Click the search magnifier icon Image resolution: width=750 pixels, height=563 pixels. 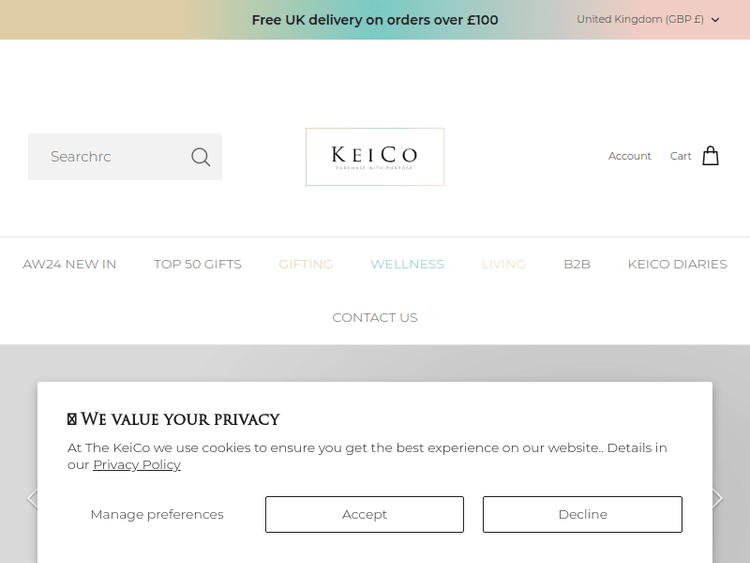[201, 157]
